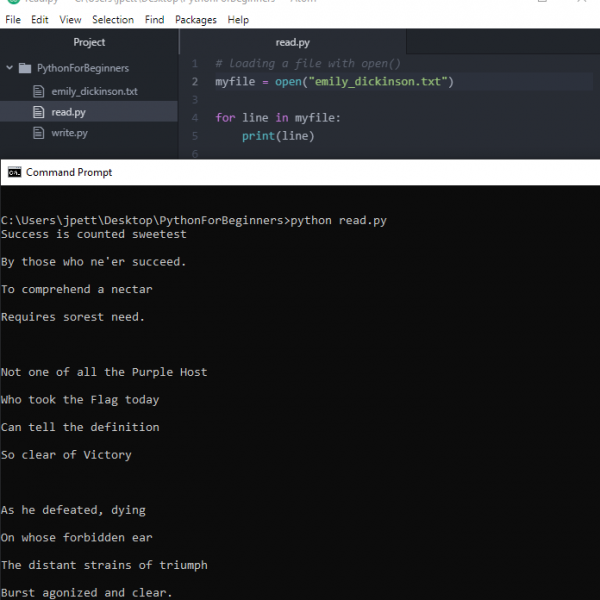Click output line 'To comprehend a nectar'
The height and width of the screenshot is (600, 600).
[x=77, y=289]
